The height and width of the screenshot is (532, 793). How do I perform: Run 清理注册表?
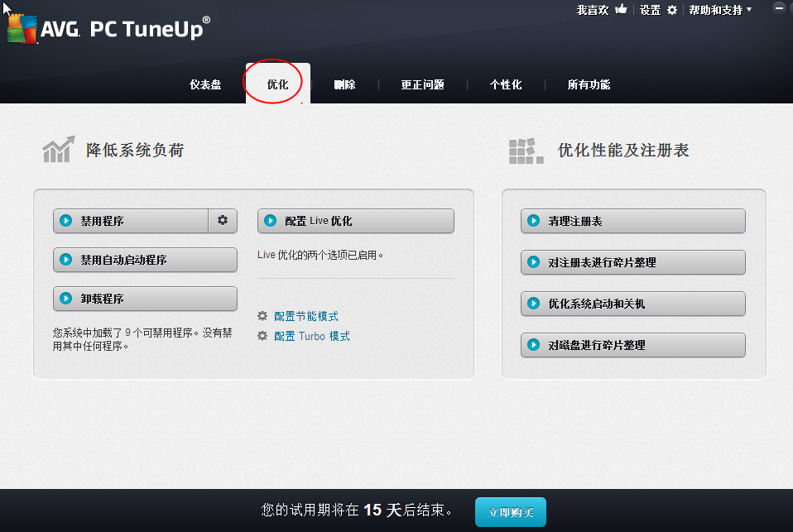point(633,221)
